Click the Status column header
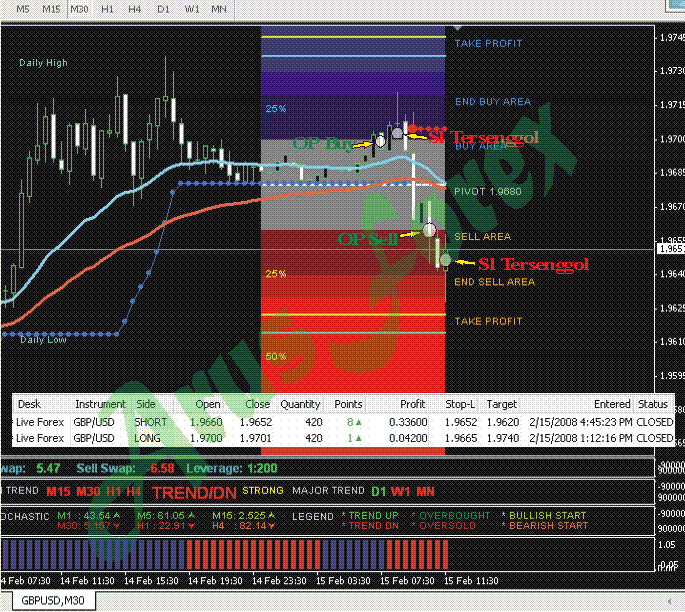 (652, 404)
